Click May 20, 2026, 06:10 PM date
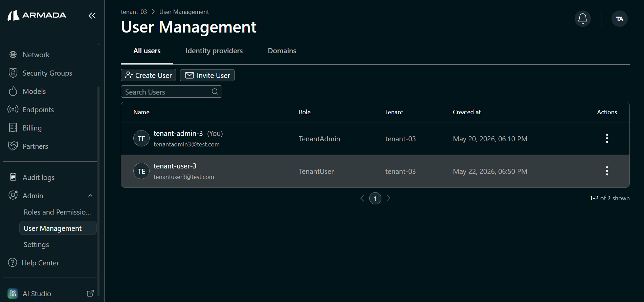 pyautogui.click(x=490, y=139)
